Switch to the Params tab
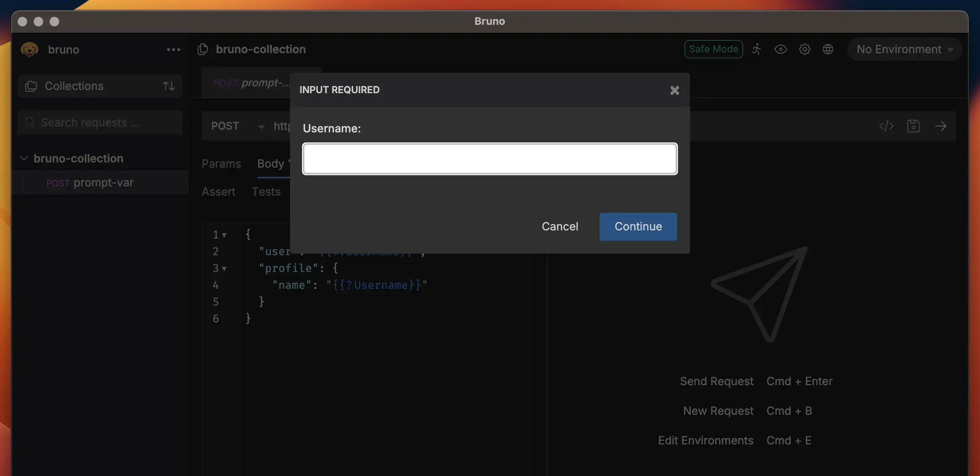 (221, 164)
